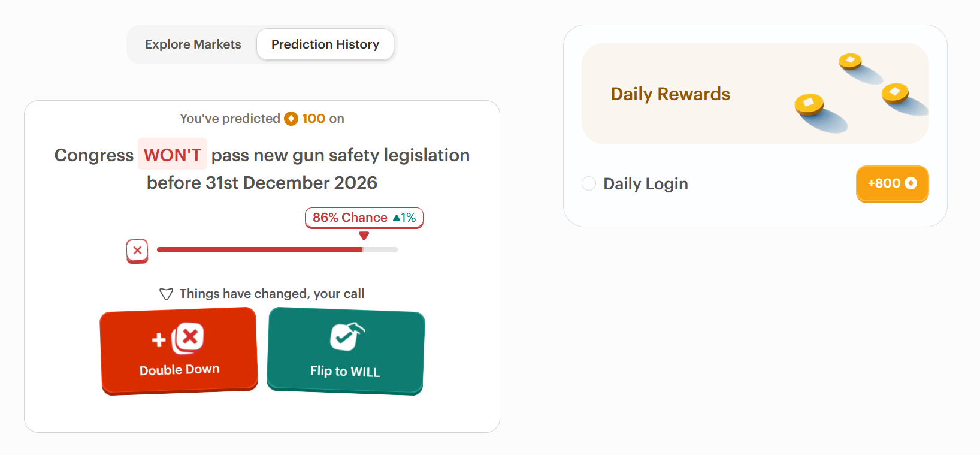The width and height of the screenshot is (980, 455).
Task: Click the red marker arrow above the probability bar
Action: pyautogui.click(x=364, y=236)
